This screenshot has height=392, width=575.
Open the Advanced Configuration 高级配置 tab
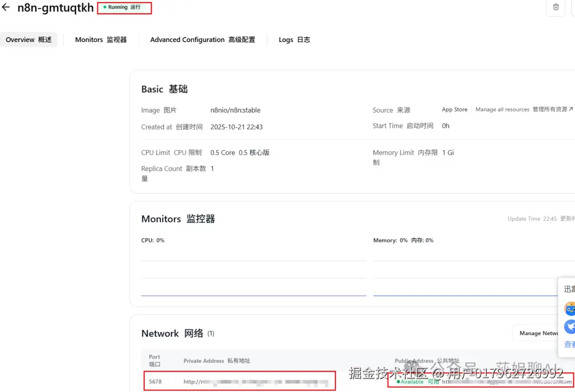202,39
